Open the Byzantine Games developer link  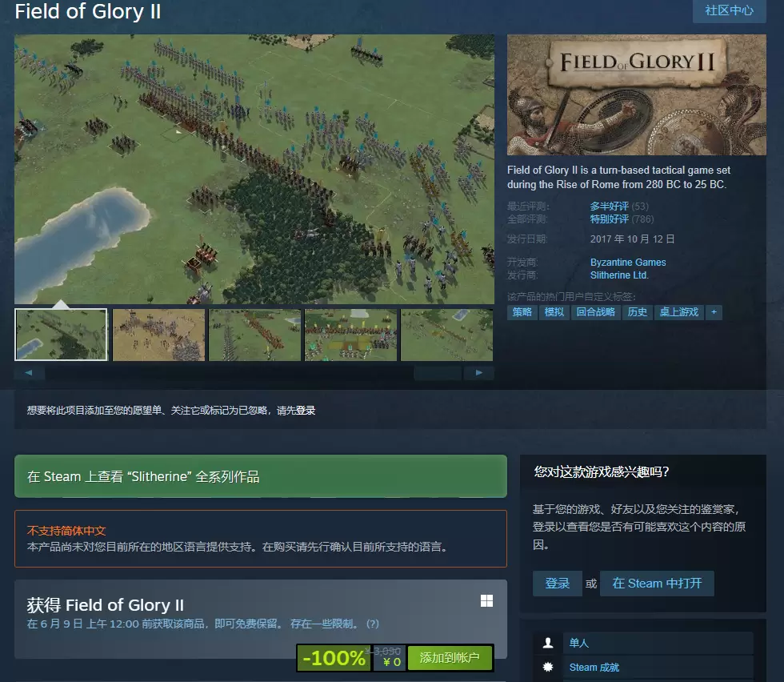coord(628,263)
